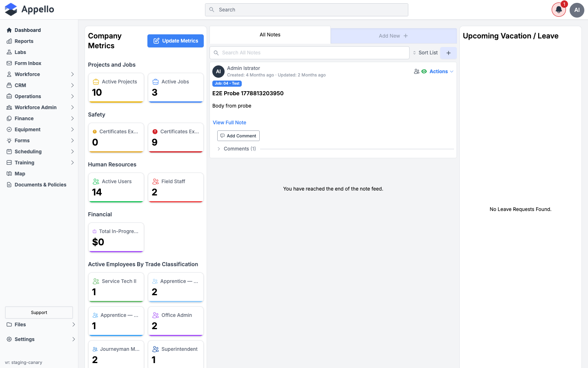This screenshot has width=588, height=368.
Task: Click the Support button
Action: tap(39, 312)
